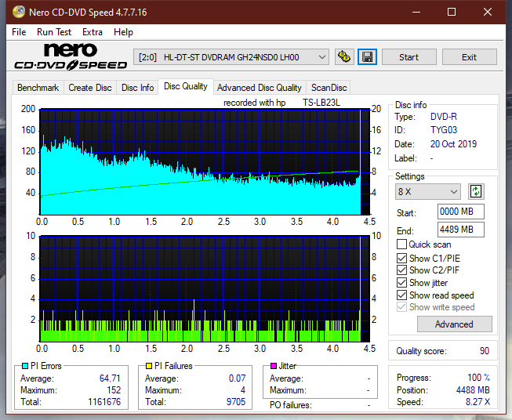
Task: Open the drive selection dropdown
Action: tap(231, 57)
